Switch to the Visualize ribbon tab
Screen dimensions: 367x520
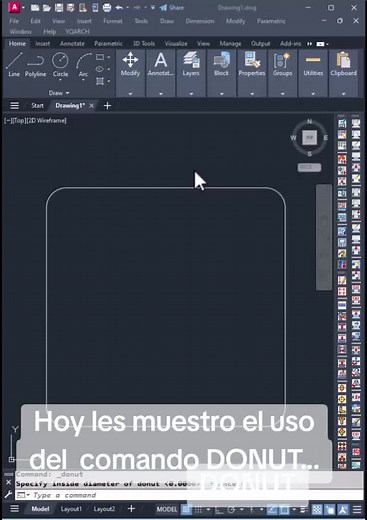[x=176, y=44]
